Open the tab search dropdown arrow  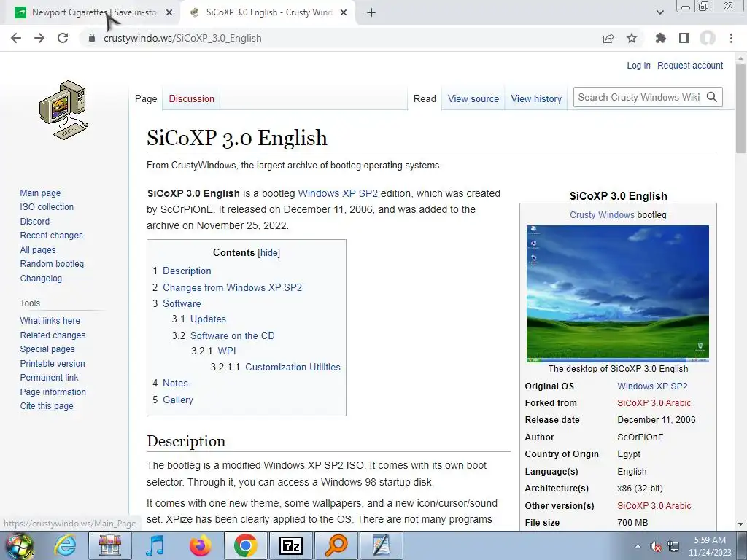(x=659, y=12)
